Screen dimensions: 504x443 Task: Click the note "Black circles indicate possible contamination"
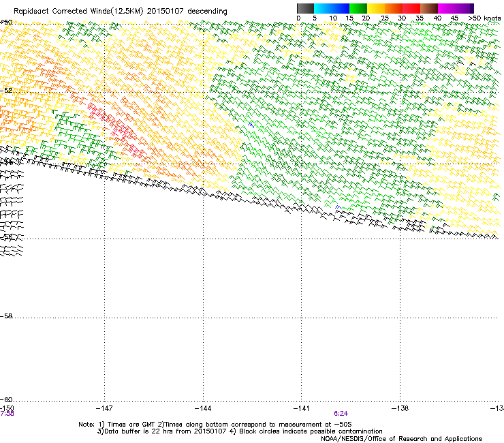click(311, 431)
